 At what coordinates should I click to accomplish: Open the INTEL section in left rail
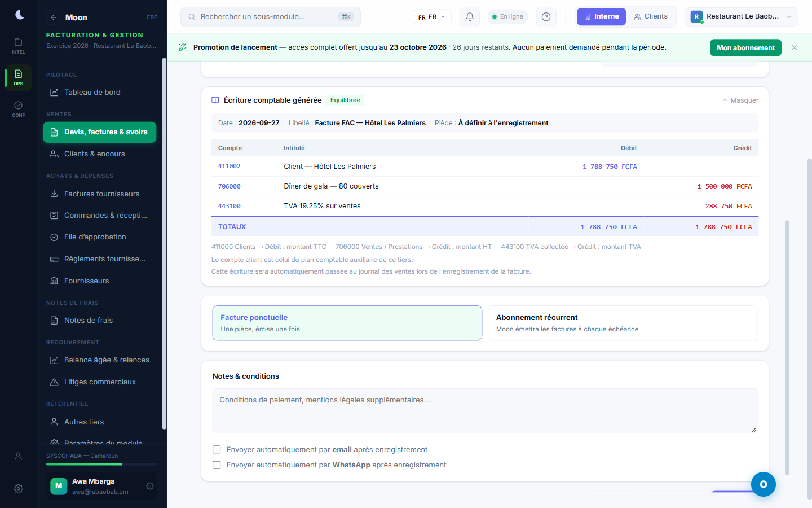19,46
